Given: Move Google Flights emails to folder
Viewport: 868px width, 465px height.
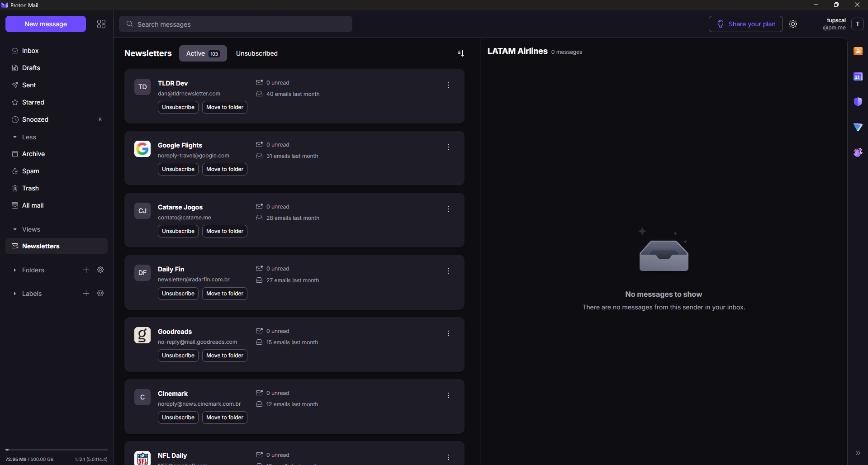Looking at the screenshot, I should coord(225,169).
